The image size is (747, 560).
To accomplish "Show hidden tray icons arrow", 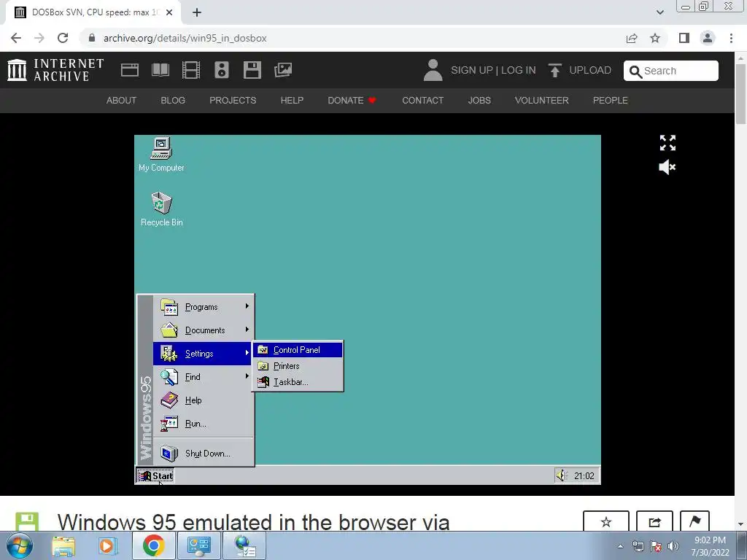I will pos(620,546).
